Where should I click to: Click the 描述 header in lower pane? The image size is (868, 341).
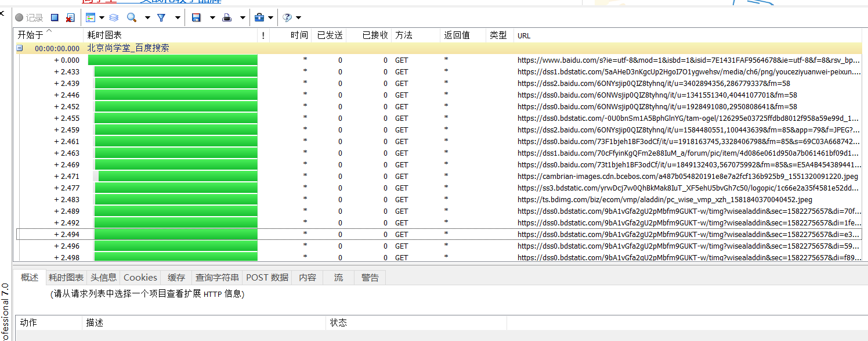204,322
